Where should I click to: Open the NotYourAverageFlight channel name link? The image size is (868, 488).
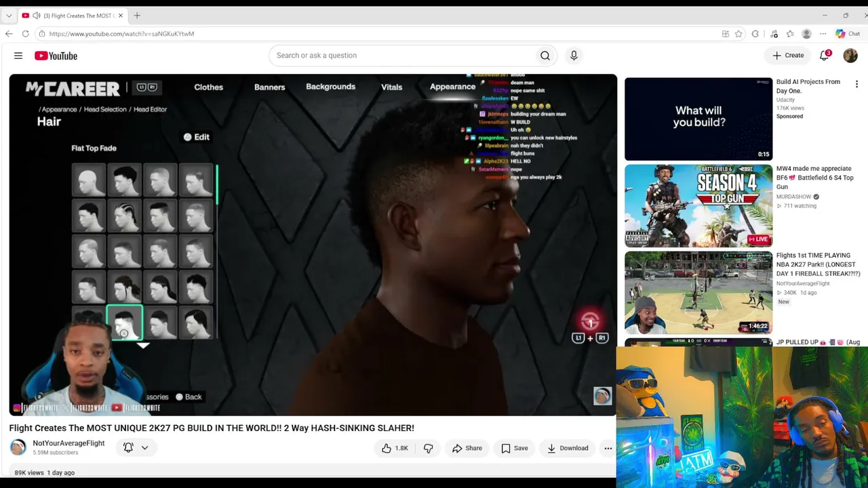pyautogui.click(x=68, y=443)
